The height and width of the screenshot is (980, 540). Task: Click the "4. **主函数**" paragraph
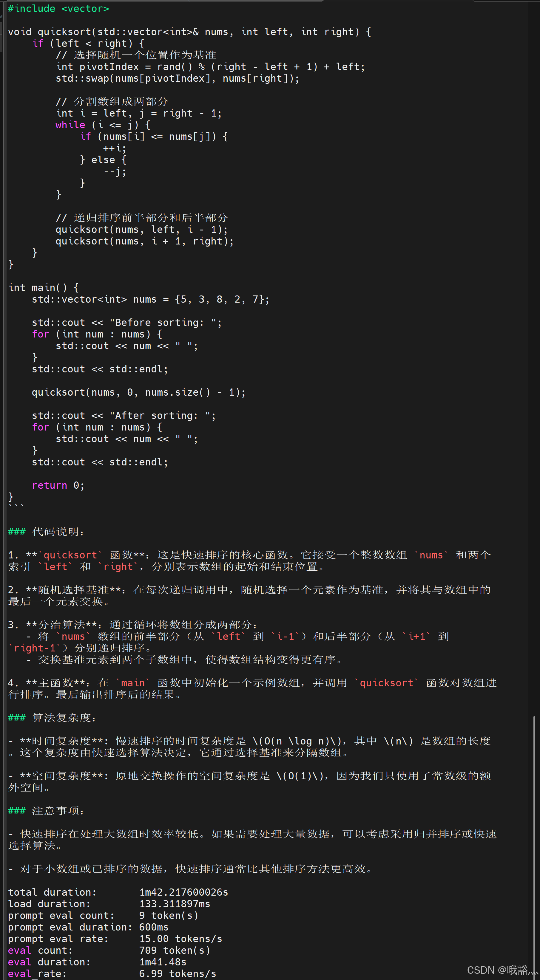[x=252, y=689]
